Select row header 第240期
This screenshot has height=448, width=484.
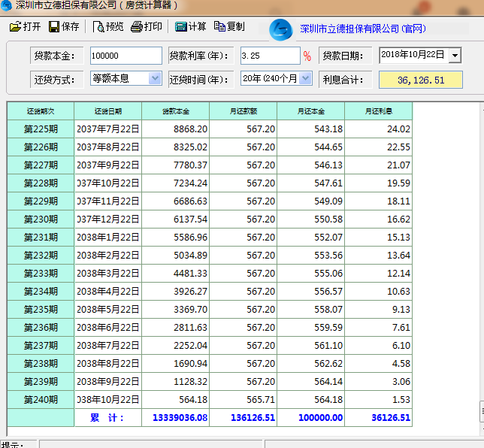[x=41, y=400]
